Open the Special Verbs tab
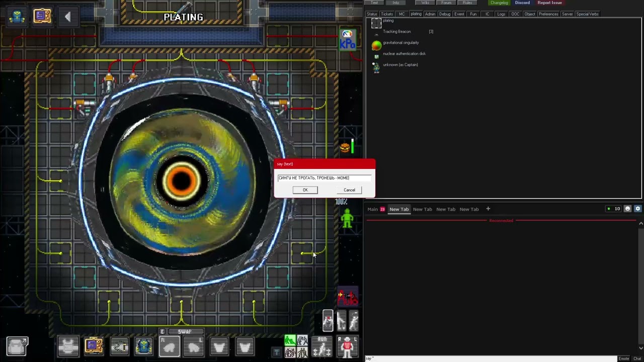Screen dimensions: 644x362 (587, 14)
